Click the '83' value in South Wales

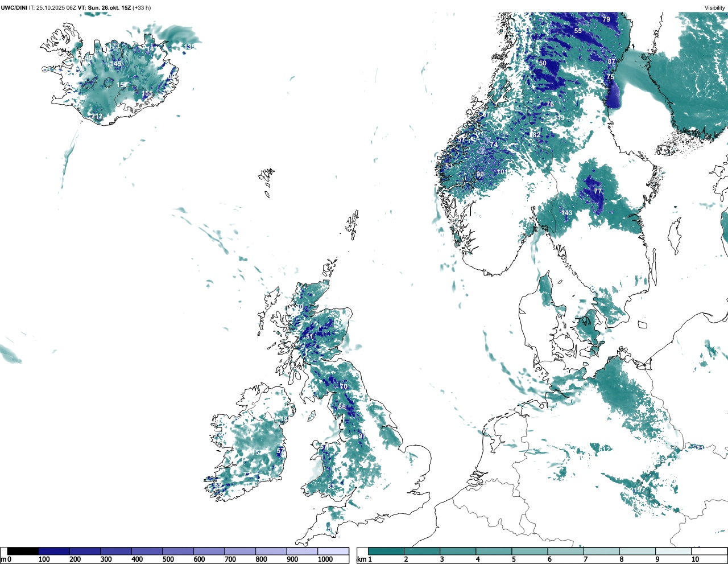[331, 487]
